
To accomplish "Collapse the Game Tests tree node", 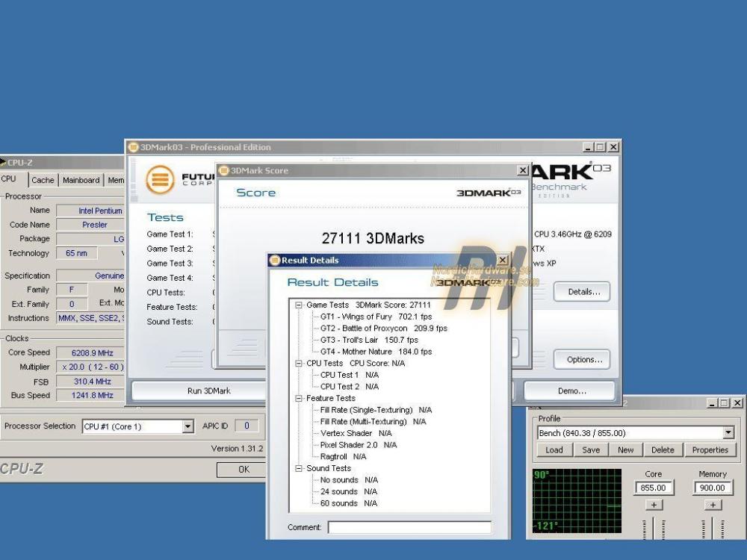I will coord(299,305).
